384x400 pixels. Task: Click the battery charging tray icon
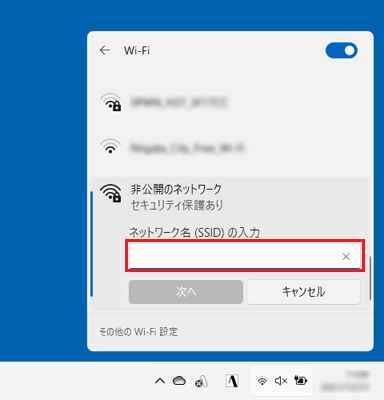(x=300, y=380)
